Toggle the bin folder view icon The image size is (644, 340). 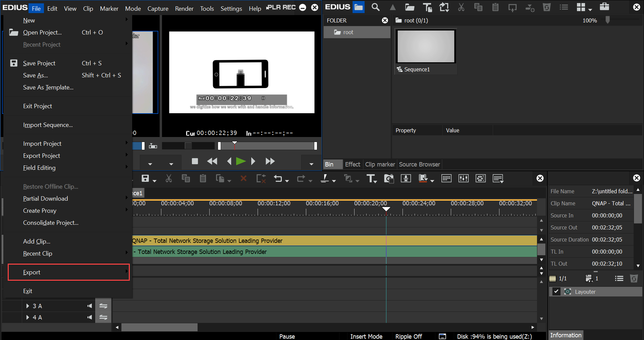click(x=359, y=7)
